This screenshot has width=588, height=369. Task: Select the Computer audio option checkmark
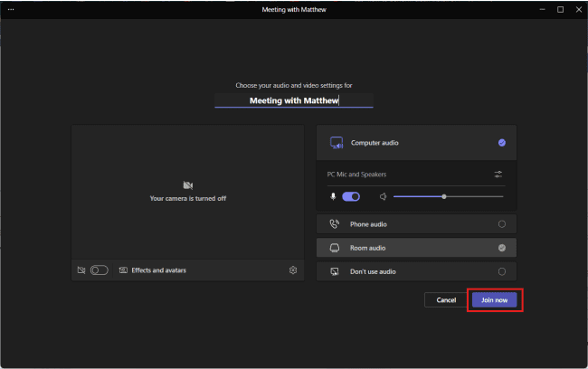(x=502, y=143)
